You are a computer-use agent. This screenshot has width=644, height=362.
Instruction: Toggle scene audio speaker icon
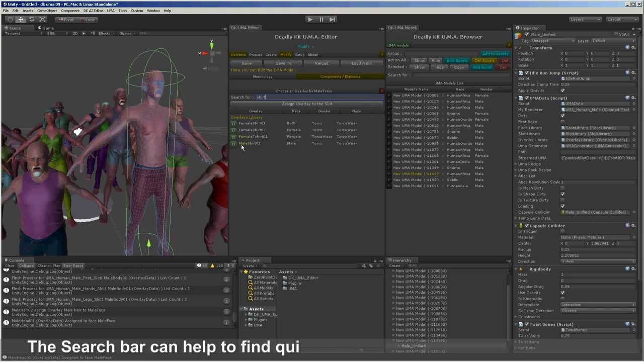[92, 34]
